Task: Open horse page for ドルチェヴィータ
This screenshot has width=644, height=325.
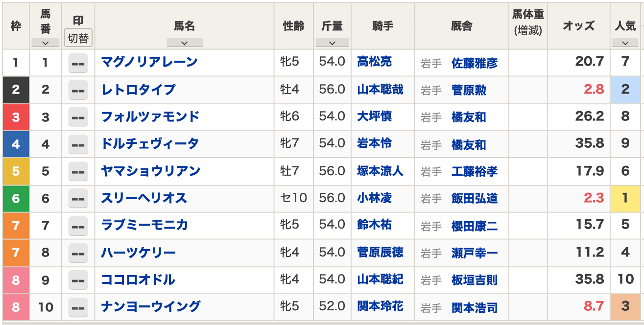Action: click(x=150, y=144)
